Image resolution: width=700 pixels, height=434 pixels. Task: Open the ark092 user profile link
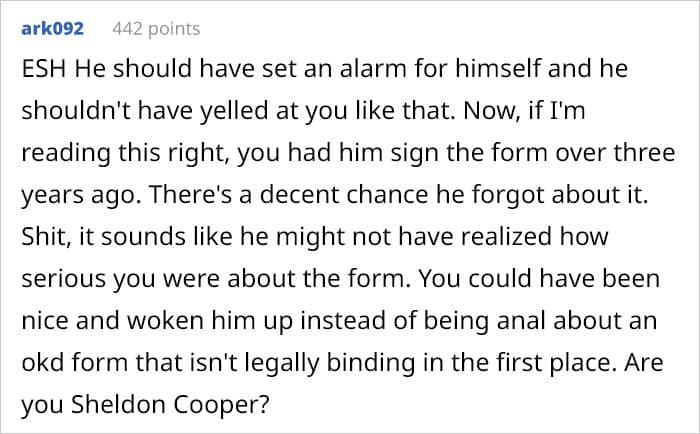(x=52, y=29)
